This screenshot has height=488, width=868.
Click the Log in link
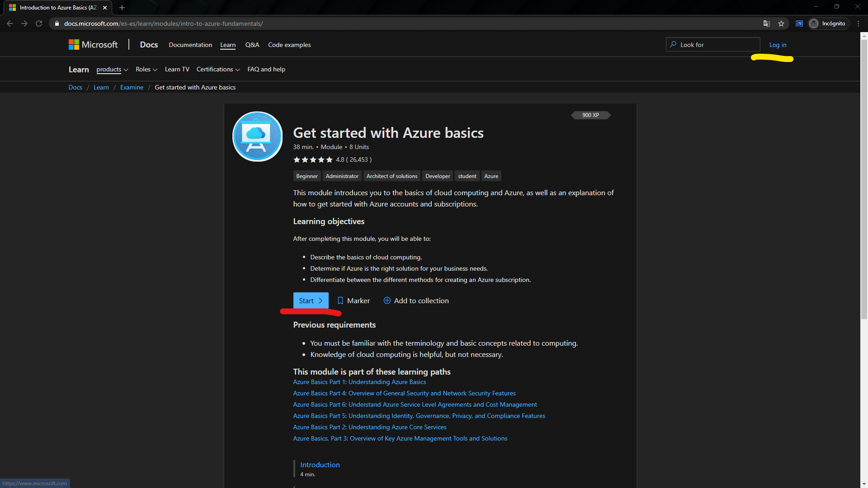(778, 45)
